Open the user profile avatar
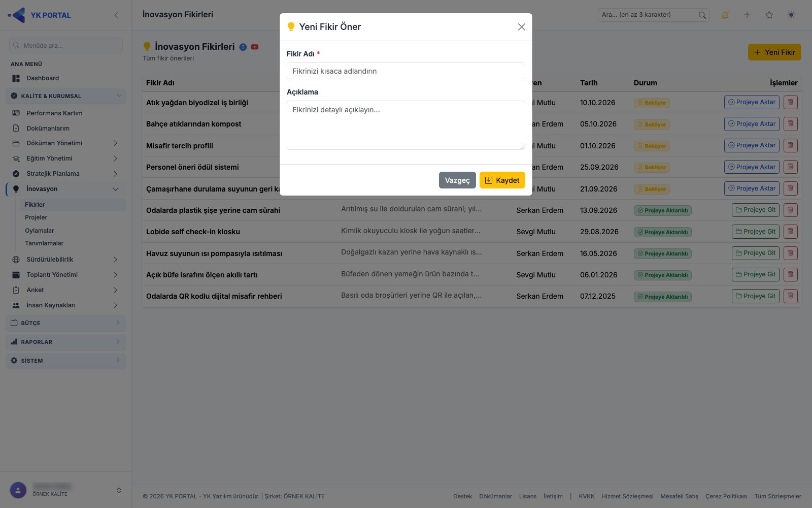This screenshot has width=812, height=508. pos(18,490)
